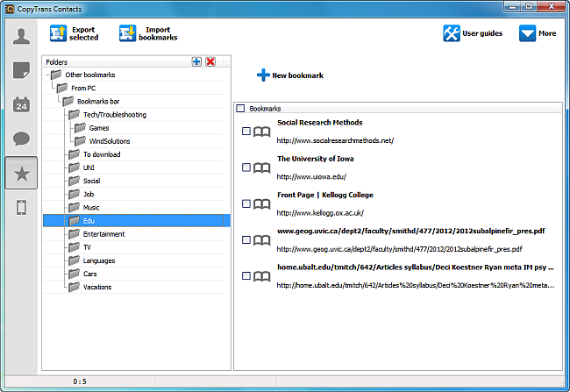Open the More dropdown arrow icon

click(x=527, y=33)
